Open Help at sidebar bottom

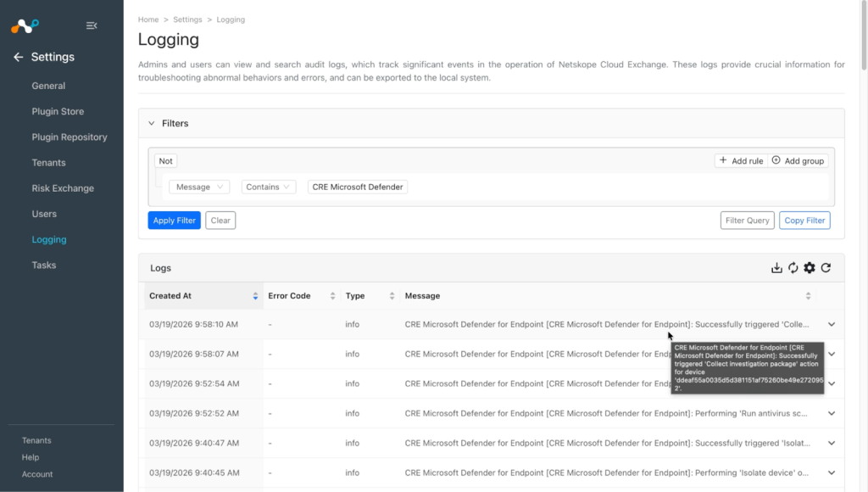31,458
